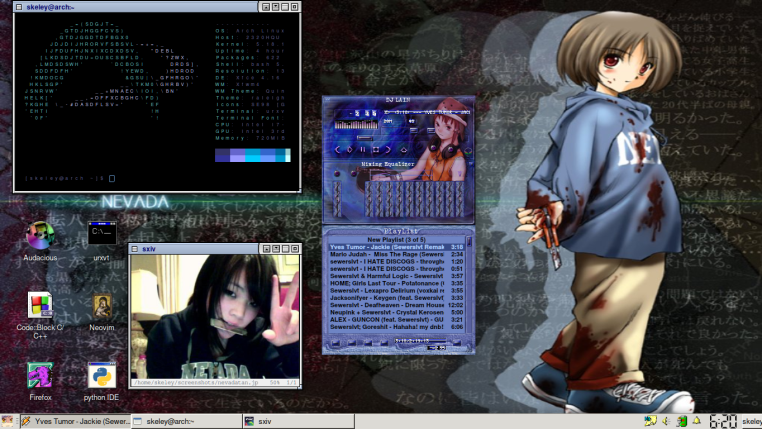The height and width of the screenshot is (429, 762).
Task: Select HOME; Girls Last Tour track
Action: pos(396,284)
